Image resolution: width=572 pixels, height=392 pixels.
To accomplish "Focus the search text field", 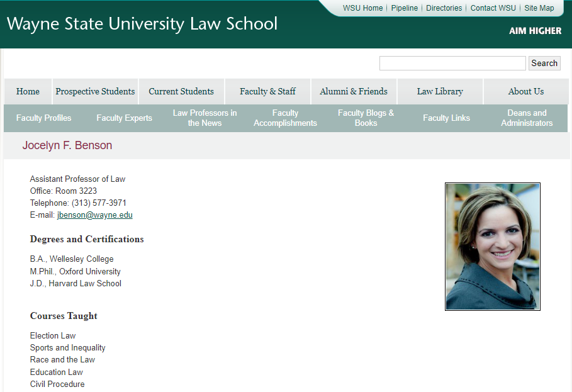I will tap(452, 63).
